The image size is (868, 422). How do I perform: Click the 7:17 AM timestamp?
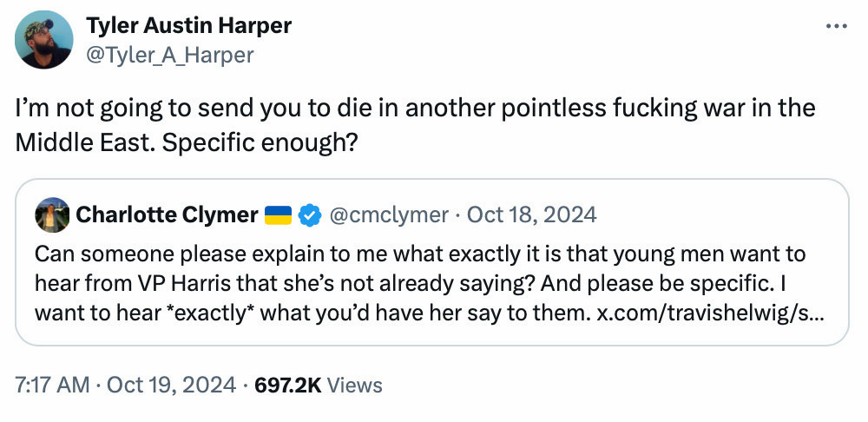(x=52, y=385)
